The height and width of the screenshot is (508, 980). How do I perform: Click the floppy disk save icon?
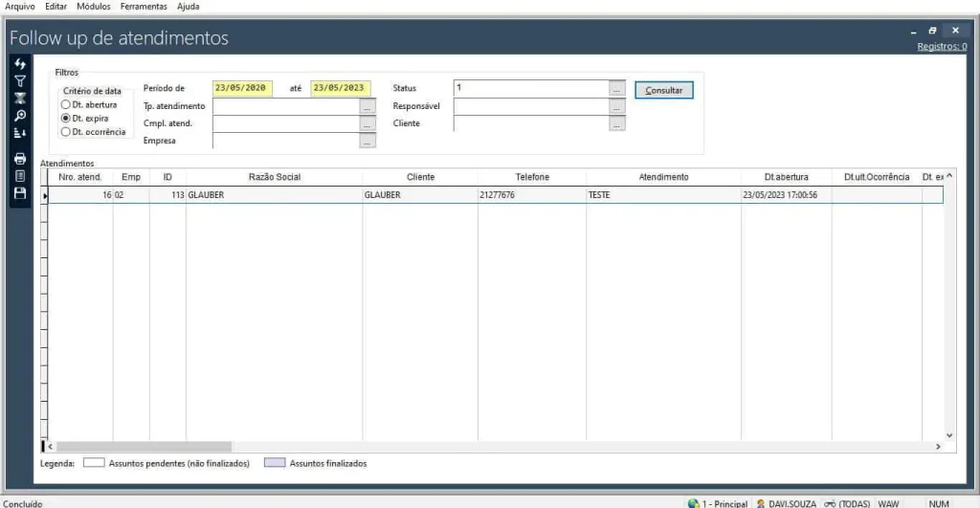click(x=20, y=193)
